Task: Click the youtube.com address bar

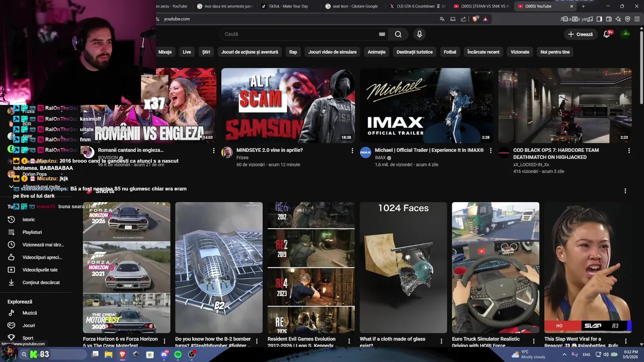Action: pos(297,19)
